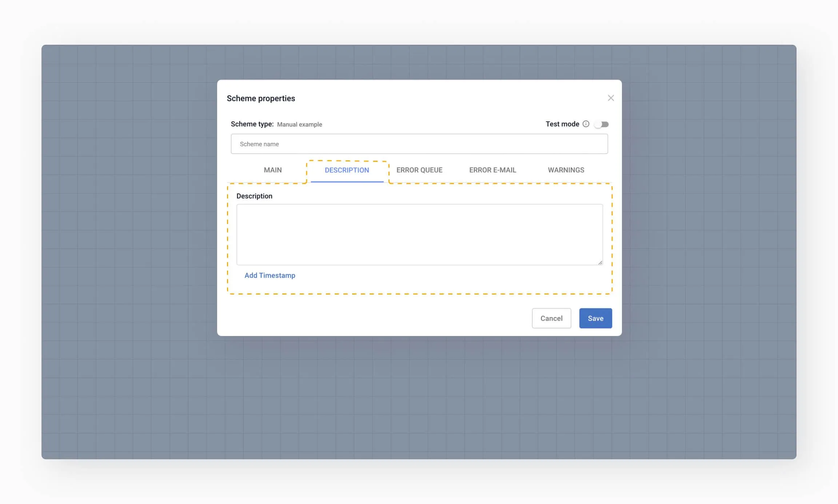Click the Description field label
Image resolution: width=838 pixels, height=504 pixels.
(254, 196)
